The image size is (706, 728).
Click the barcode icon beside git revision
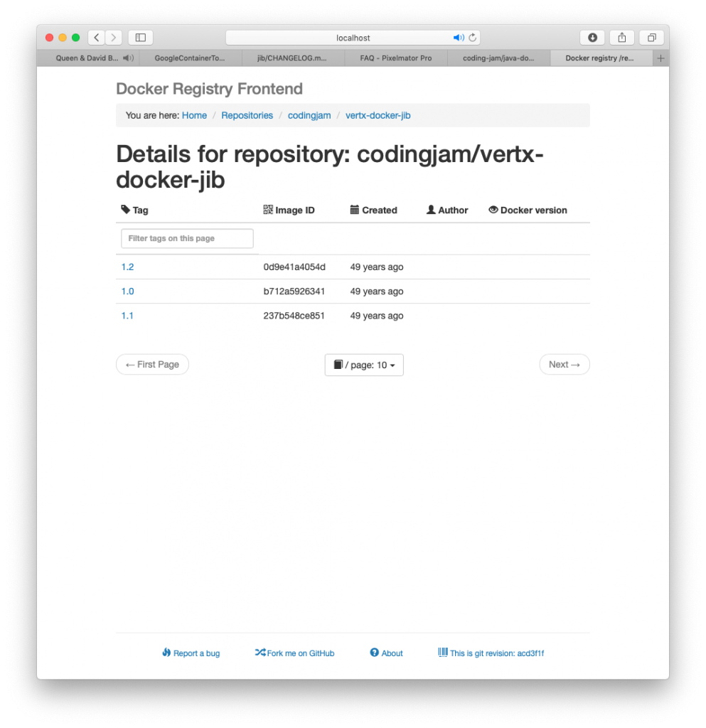(443, 653)
